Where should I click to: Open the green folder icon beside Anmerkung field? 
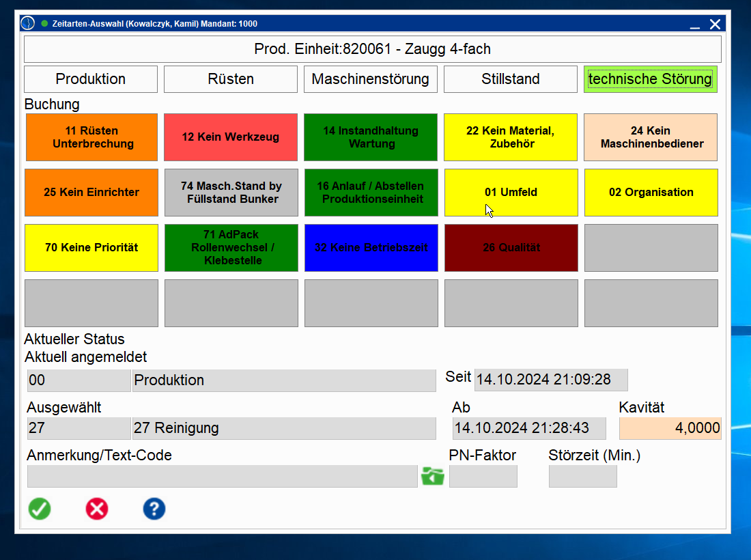(x=433, y=476)
